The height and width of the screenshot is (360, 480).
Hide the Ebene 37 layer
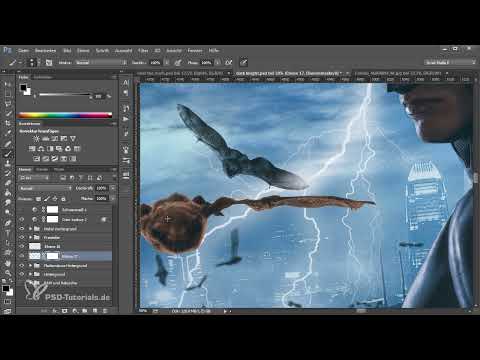coord(22,256)
